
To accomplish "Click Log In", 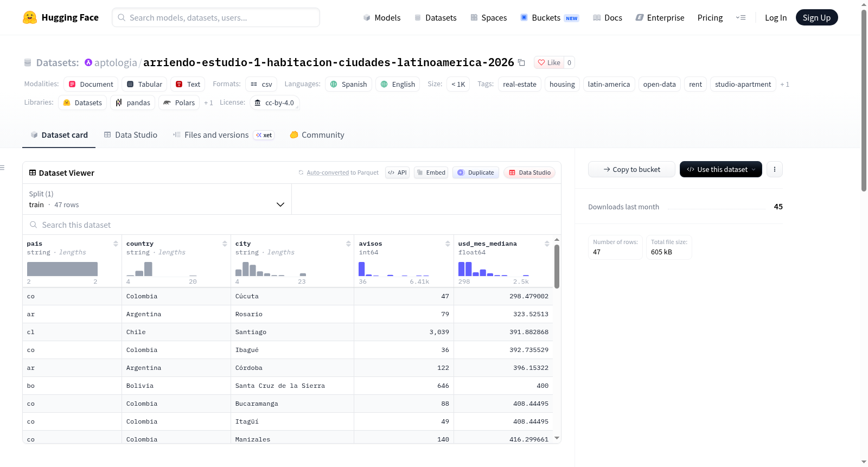I will click(x=775, y=17).
